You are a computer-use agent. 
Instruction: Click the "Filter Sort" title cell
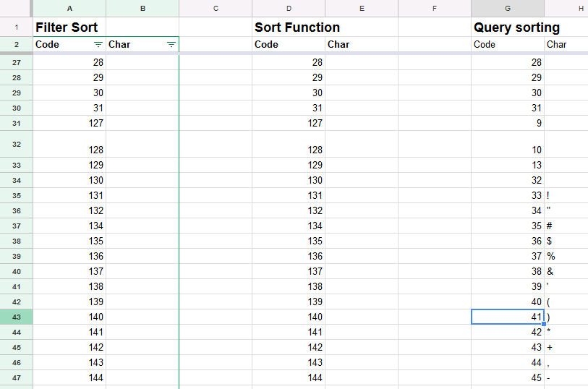tap(69, 27)
